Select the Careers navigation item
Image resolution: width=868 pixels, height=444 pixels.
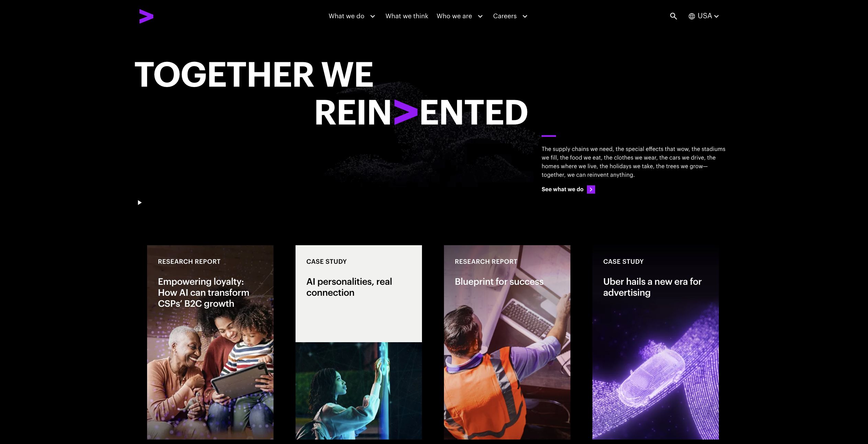(x=504, y=16)
